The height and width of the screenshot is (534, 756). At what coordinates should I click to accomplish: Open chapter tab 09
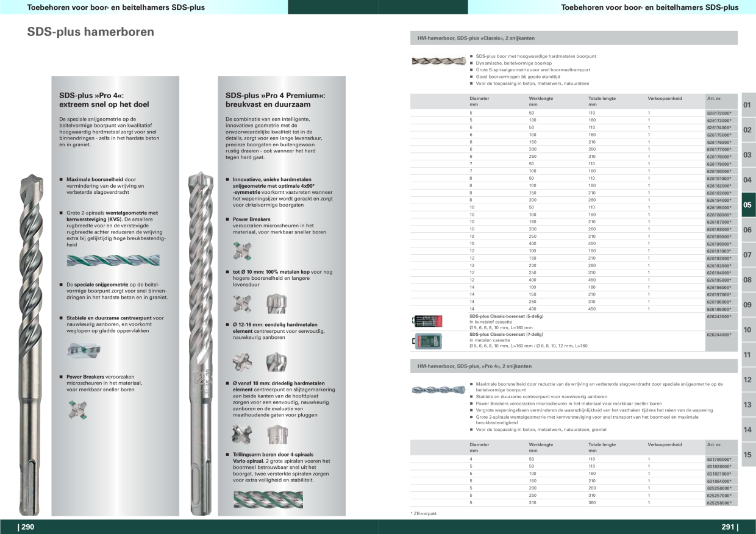747,305
